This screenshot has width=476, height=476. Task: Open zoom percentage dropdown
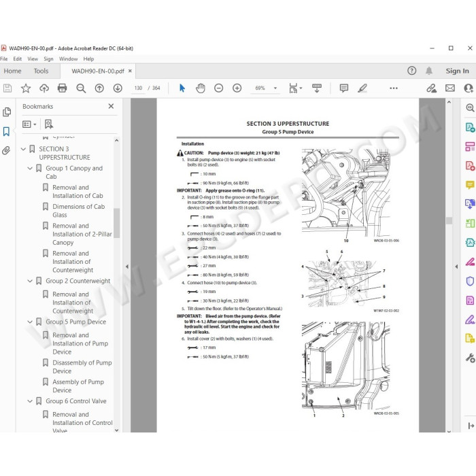point(275,88)
